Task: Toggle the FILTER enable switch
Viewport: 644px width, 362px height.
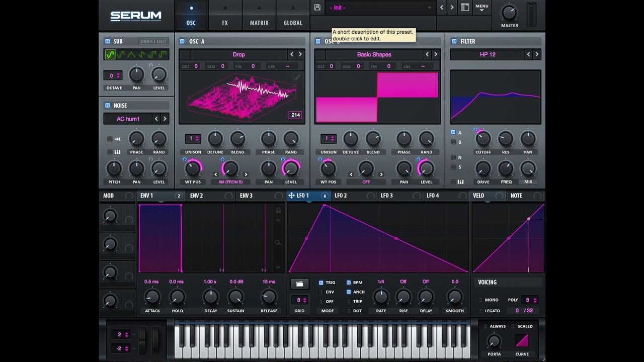Action: coord(454,41)
